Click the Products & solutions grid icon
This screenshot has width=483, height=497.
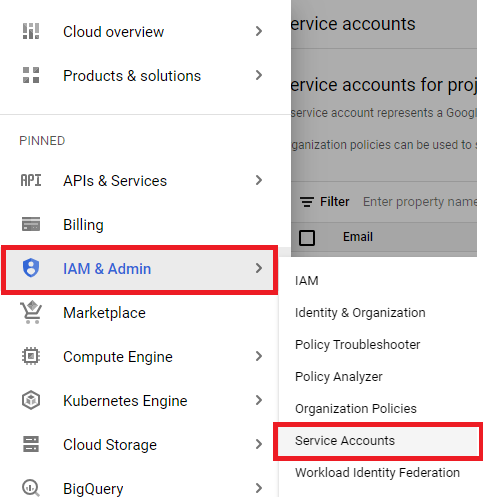tap(31, 75)
